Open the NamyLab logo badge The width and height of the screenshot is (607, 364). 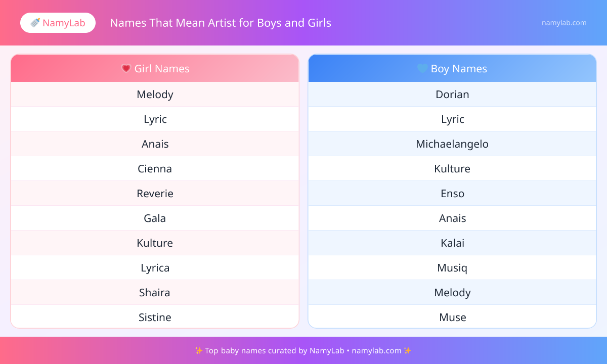(x=58, y=23)
